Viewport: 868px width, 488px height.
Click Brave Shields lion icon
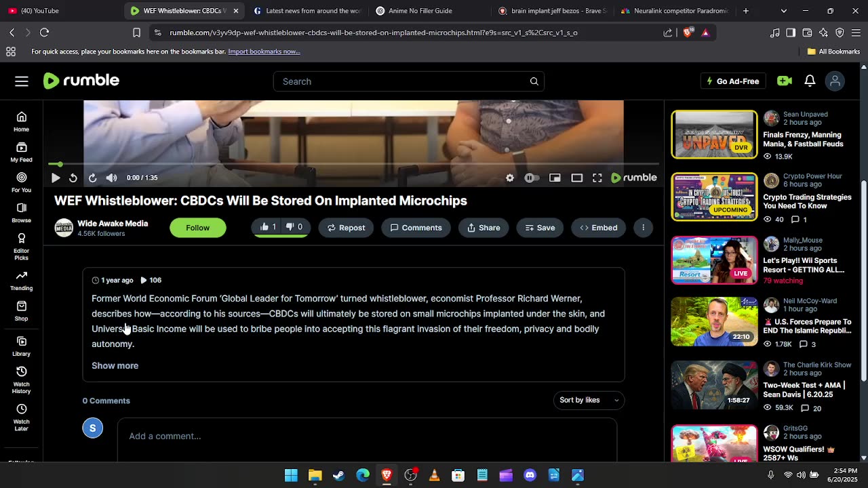[688, 33]
